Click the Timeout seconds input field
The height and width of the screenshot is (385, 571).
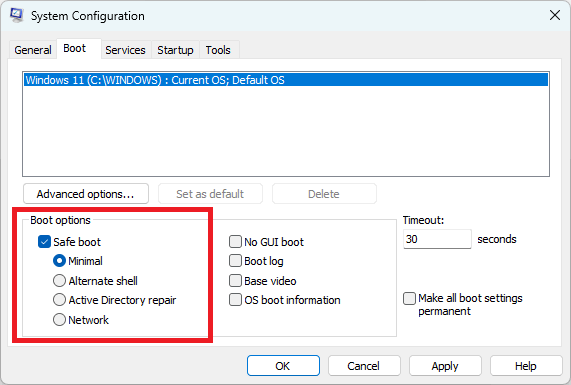coord(437,239)
